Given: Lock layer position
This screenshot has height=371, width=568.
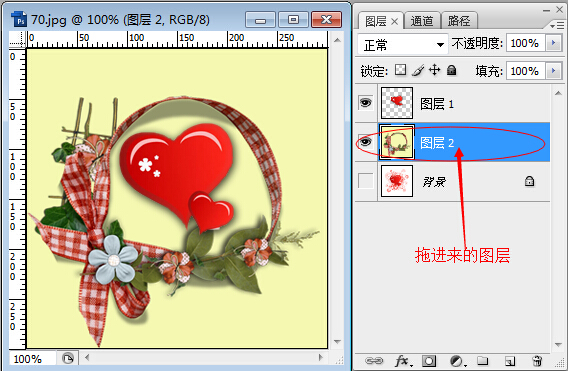Looking at the screenshot, I should [x=434, y=70].
